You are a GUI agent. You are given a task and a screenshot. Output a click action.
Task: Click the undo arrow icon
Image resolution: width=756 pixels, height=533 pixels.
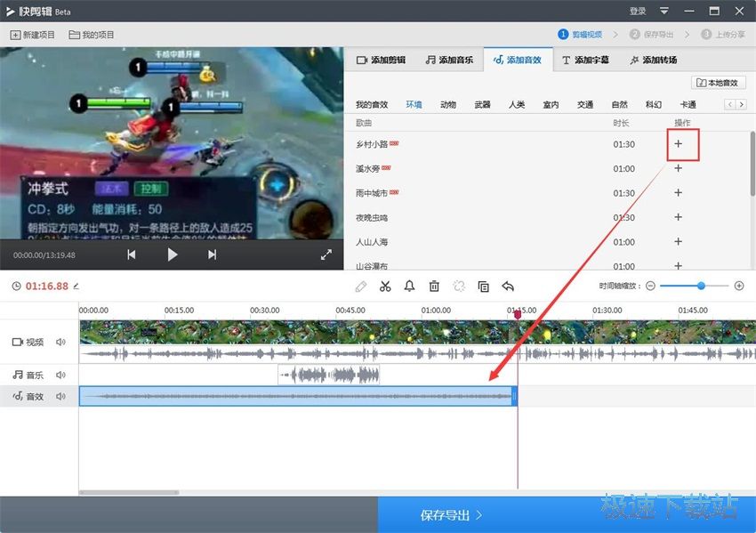[x=508, y=287]
